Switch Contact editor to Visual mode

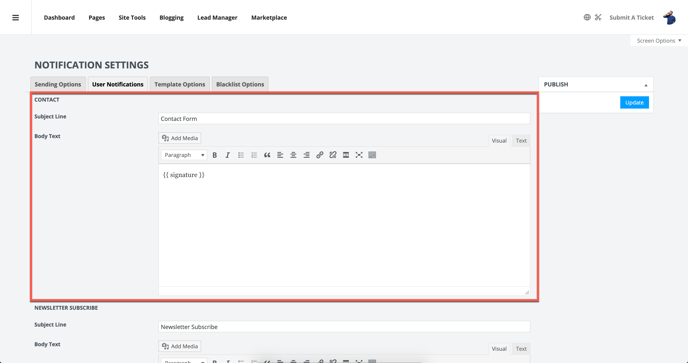[499, 140]
